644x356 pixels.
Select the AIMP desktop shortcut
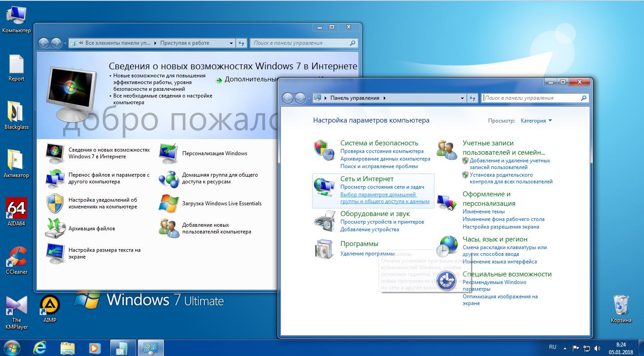(50, 309)
